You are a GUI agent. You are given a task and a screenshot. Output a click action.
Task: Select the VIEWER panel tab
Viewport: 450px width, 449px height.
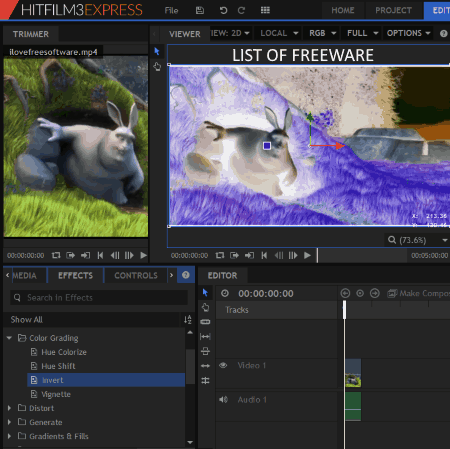(185, 34)
